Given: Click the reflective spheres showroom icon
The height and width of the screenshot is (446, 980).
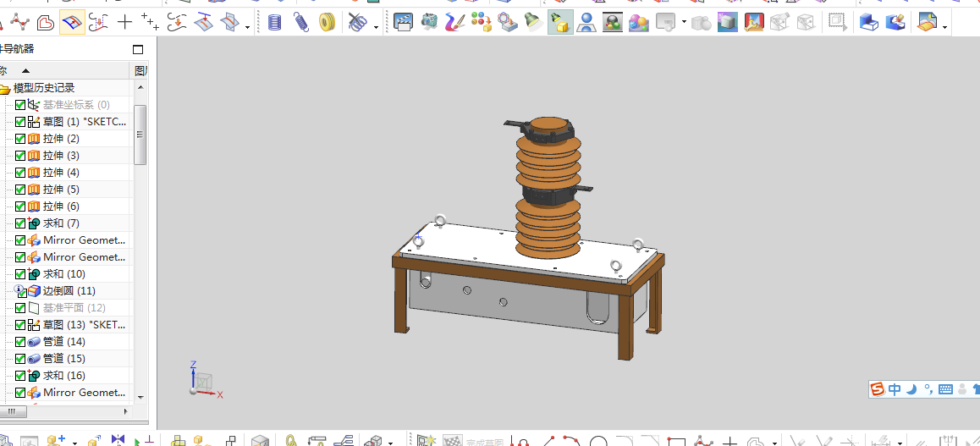Looking at the screenshot, I should tap(613, 23).
